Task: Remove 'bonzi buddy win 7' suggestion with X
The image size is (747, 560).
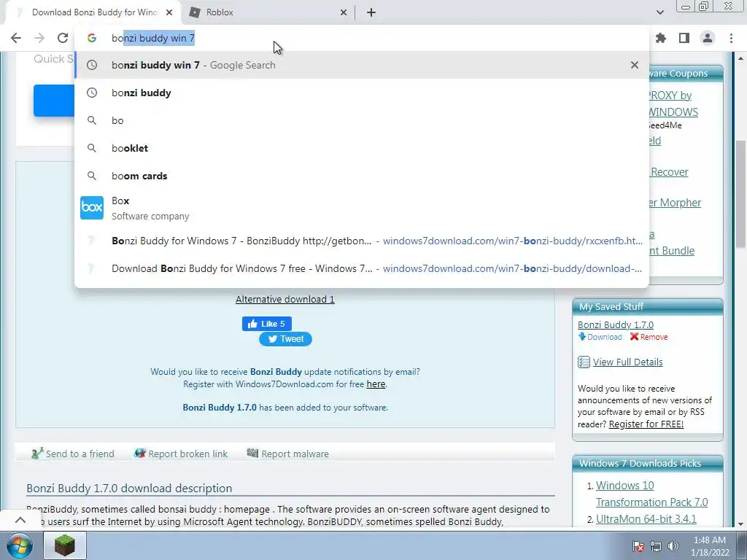Action: [x=635, y=65]
